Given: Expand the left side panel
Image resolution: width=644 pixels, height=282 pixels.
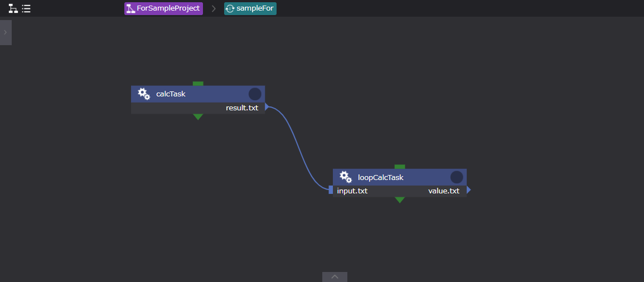Looking at the screenshot, I should pyautogui.click(x=6, y=33).
